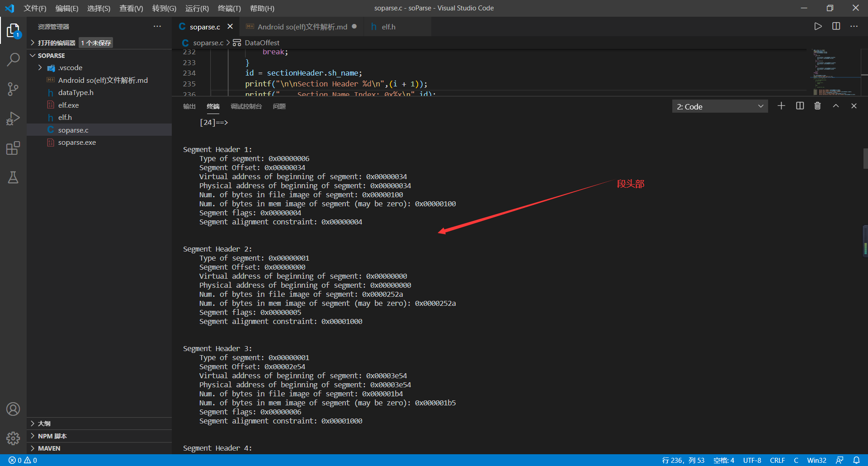This screenshot has height=466, width=868.
Task: Open the 运行(R) menu
Action: (197, 8)
